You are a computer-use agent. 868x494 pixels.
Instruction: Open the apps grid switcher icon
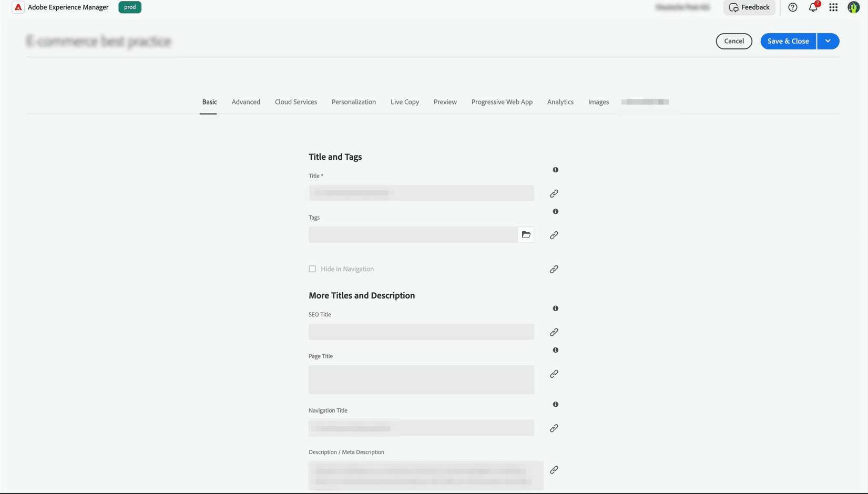tap(833, 7)
